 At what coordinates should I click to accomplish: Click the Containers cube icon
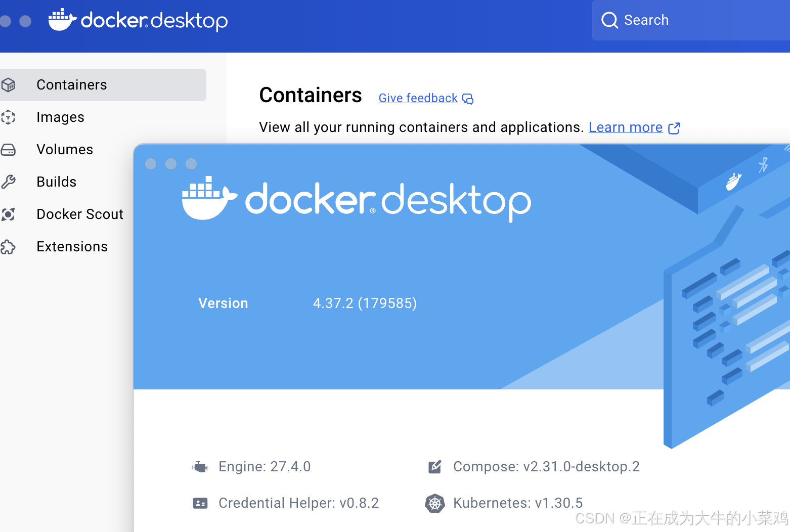click(8, 85)
